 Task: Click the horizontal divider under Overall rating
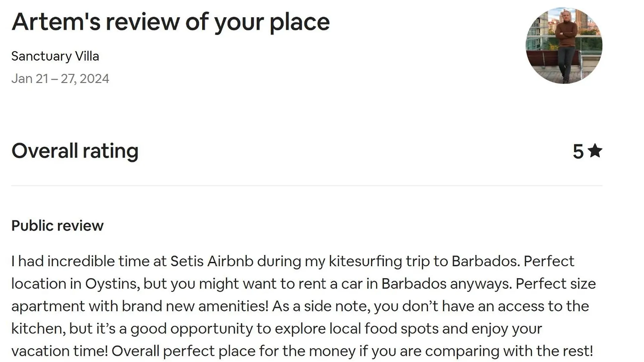coord(307,185)
